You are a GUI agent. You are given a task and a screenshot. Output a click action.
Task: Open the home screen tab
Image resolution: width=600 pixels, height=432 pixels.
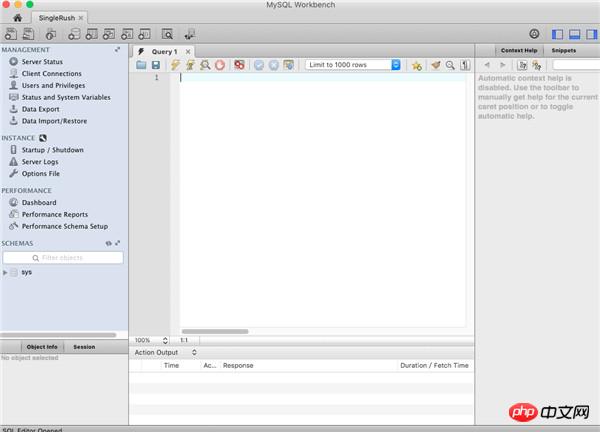click(x=18, y=18)
